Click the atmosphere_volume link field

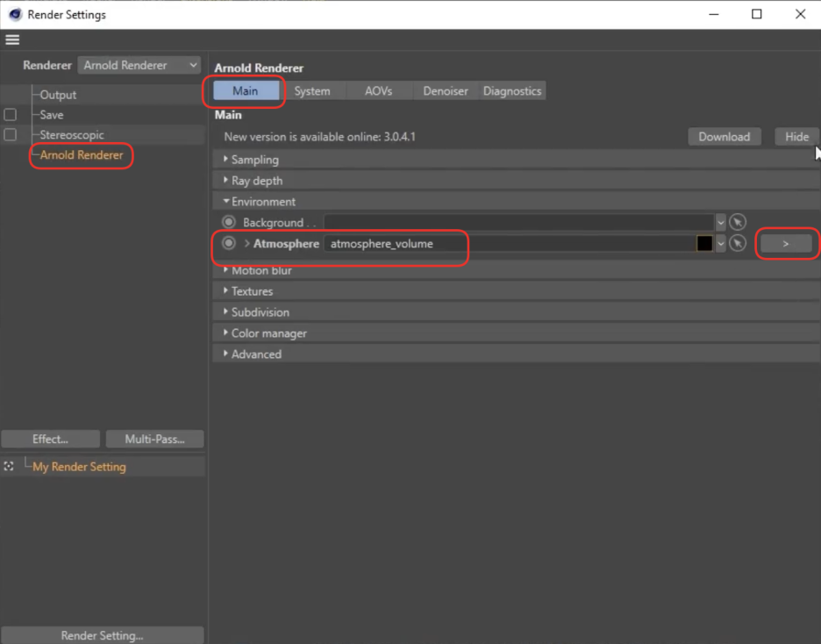point(510,243)
